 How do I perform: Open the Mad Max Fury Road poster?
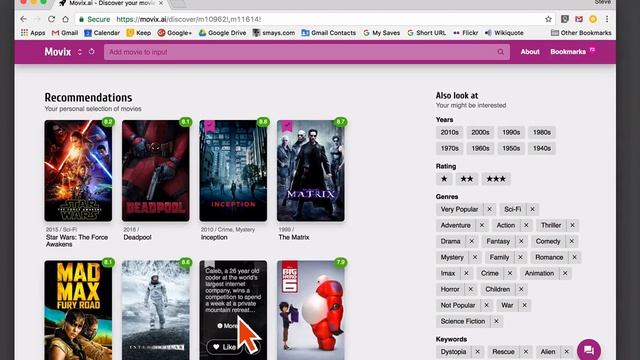pos(78,310)
